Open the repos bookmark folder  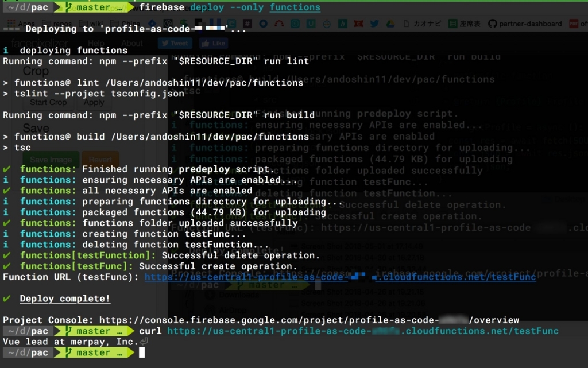pos(57,24)
